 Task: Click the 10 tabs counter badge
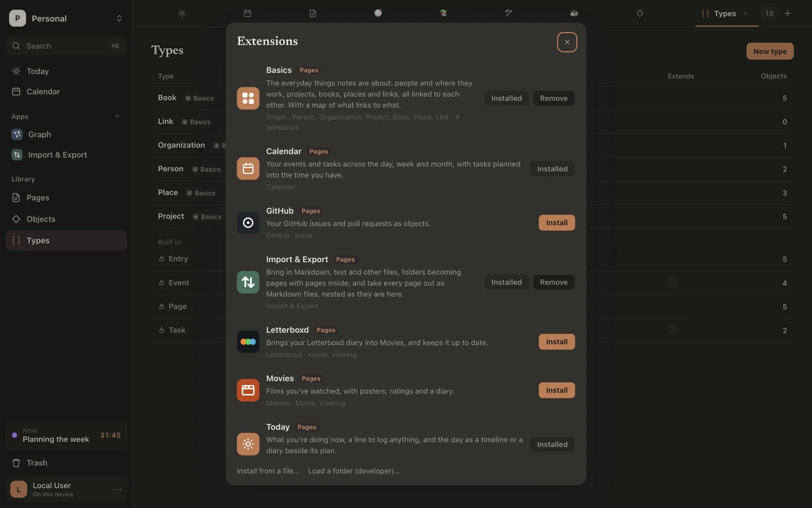coord(769,14)
